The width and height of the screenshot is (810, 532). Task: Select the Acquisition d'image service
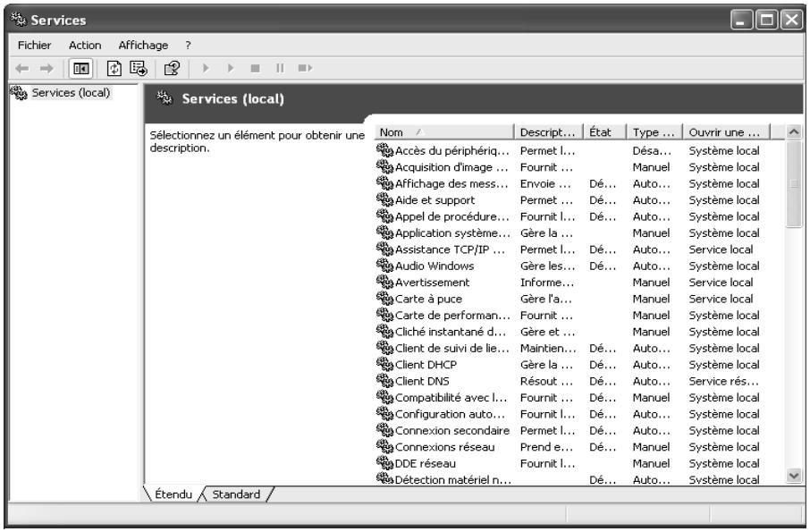(x=451, y=167)
